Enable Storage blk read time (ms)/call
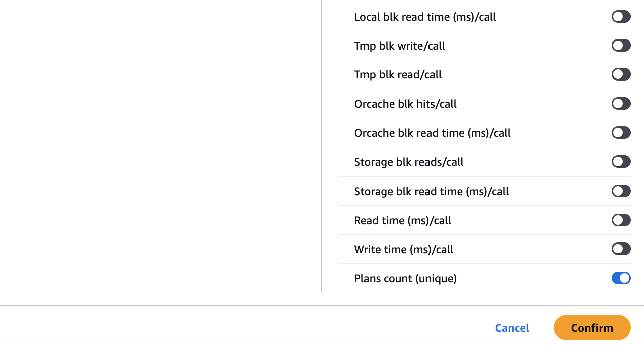Screen dimensions: 644x345 pyautogui.click(x=621, y=191)
